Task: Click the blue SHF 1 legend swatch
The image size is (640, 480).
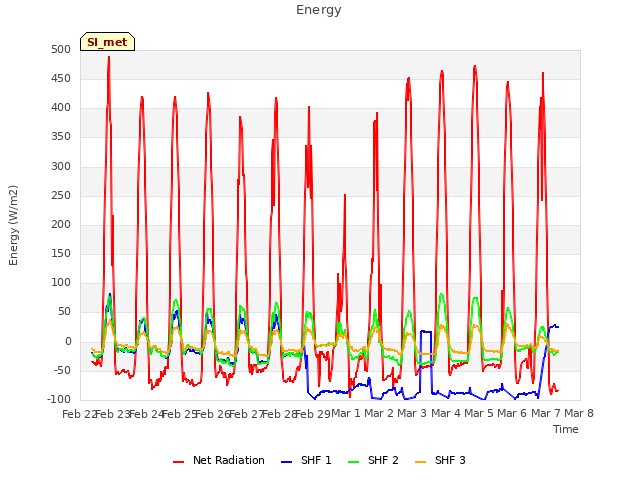Action: (x=287, y=462)
